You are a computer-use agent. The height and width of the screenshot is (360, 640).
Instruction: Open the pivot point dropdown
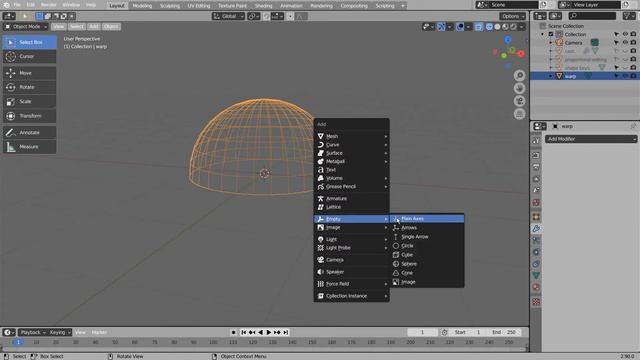pyautogui.click(x=253, y=16)
